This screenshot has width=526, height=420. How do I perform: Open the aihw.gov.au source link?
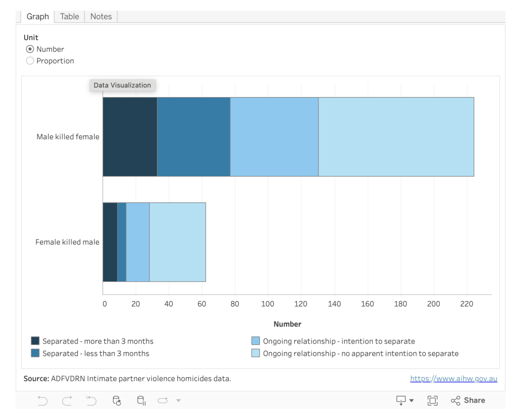point(453,379)
